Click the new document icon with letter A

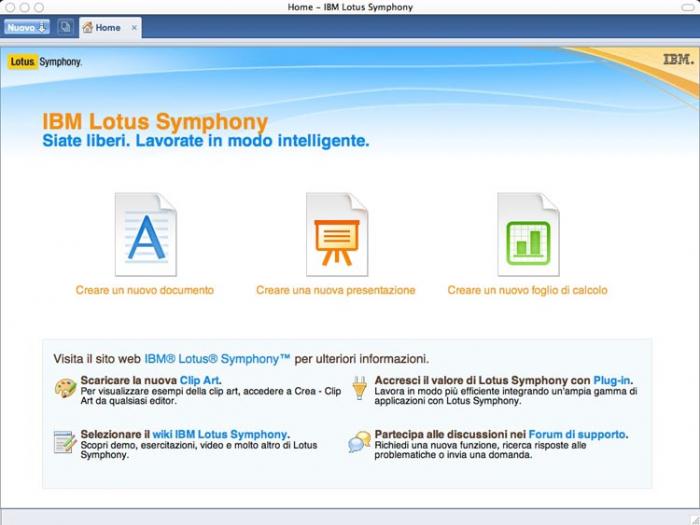tap(146, 234)
